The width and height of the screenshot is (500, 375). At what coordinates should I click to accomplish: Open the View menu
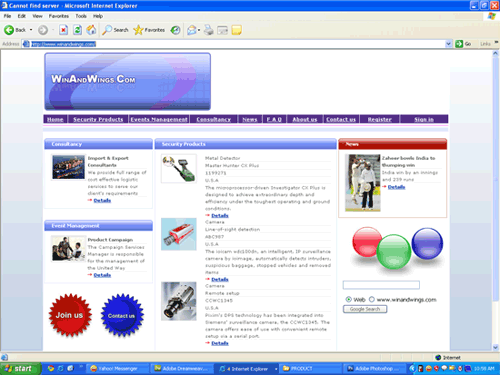pyautogui.click(x=37, y=16)
